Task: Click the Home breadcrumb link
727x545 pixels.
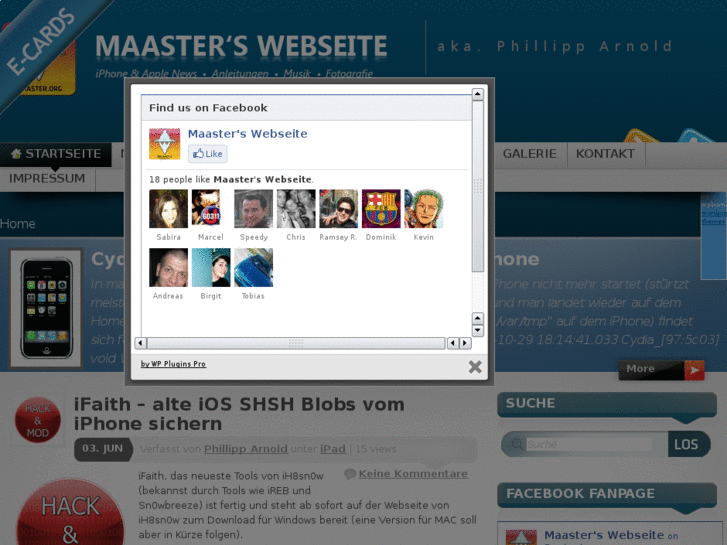Action: (18, 224)
